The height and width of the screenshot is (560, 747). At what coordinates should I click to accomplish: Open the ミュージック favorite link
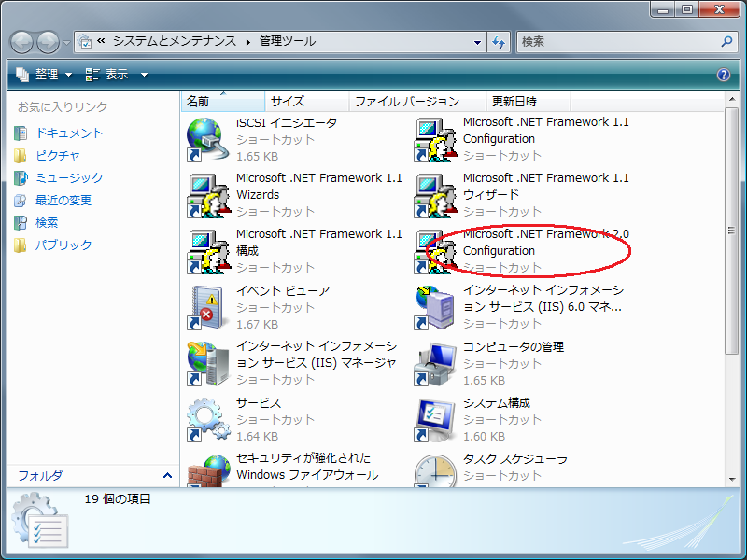pyautogui.click(x=69, y=177)
